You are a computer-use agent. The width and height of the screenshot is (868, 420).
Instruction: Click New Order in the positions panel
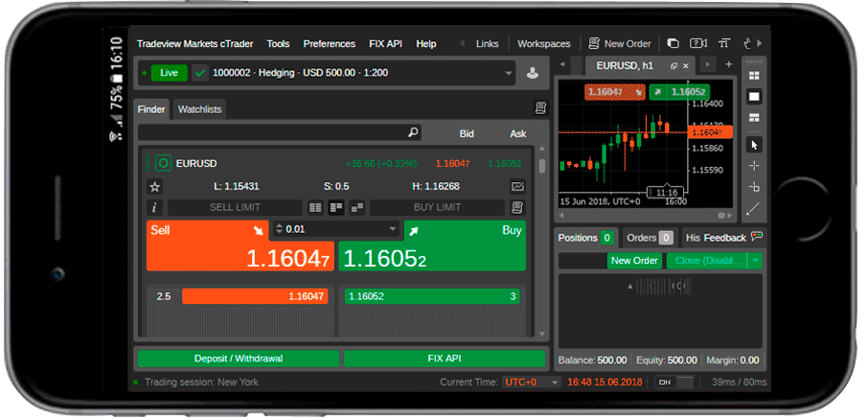[634, 261]
